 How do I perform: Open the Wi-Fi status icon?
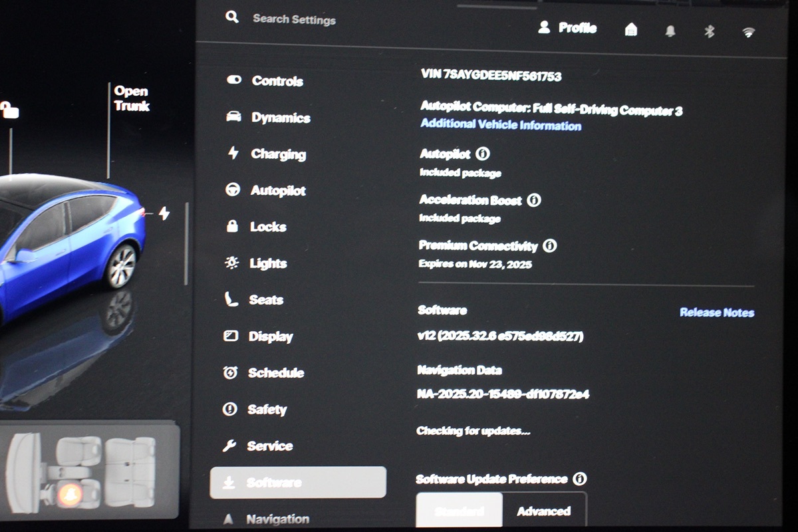click(x=748, y=31)
